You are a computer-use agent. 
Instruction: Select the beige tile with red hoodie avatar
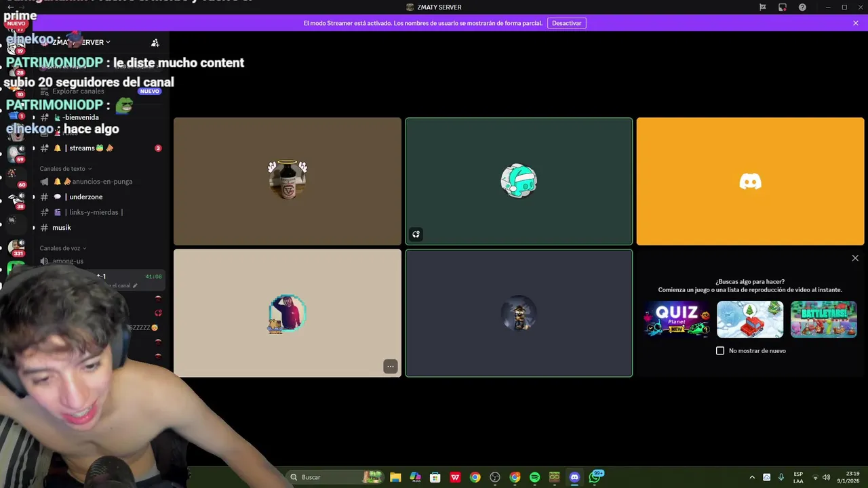coord(288,313)
